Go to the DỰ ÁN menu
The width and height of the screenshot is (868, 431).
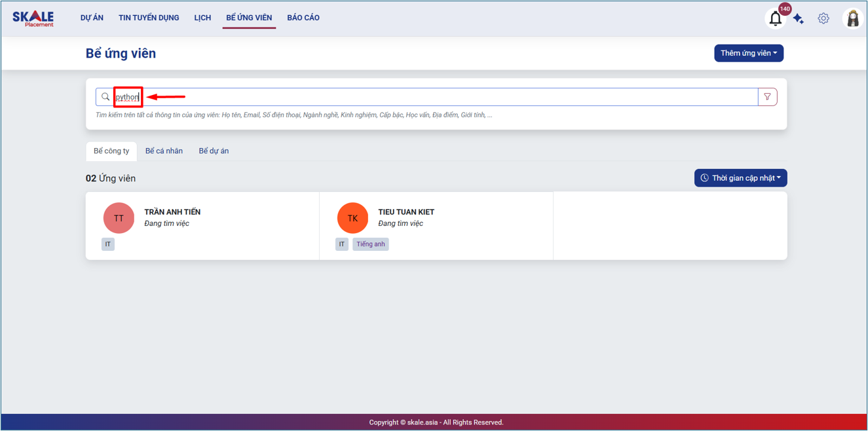pos(92,18)
